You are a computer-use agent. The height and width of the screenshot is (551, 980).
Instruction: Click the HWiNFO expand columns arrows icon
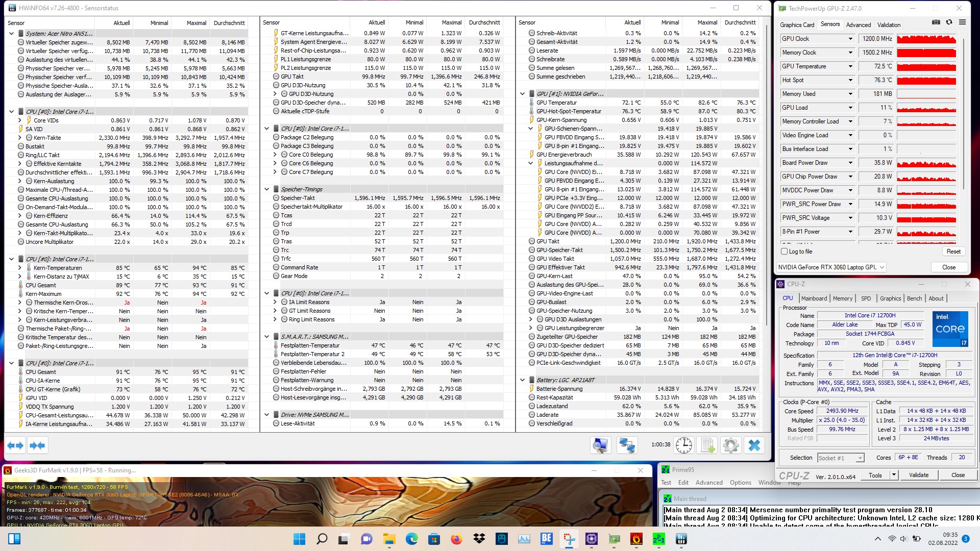(x=15, y=445)
